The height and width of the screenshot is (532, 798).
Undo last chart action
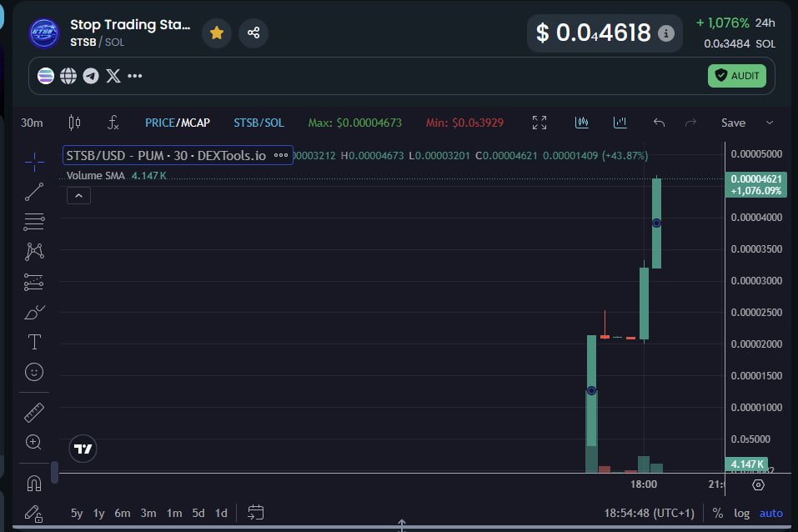pyautogui.click(x=659, y=123)
